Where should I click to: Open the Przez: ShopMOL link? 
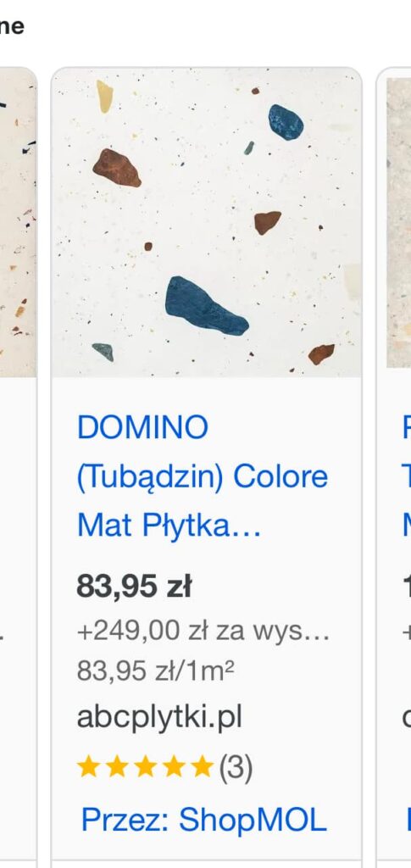coord(204,820)
